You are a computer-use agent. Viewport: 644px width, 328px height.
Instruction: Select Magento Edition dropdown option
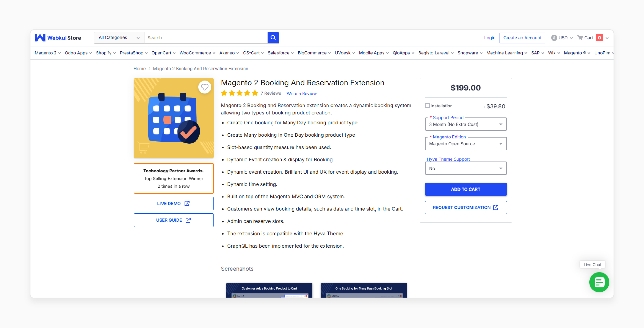click(x=465, y=144)
